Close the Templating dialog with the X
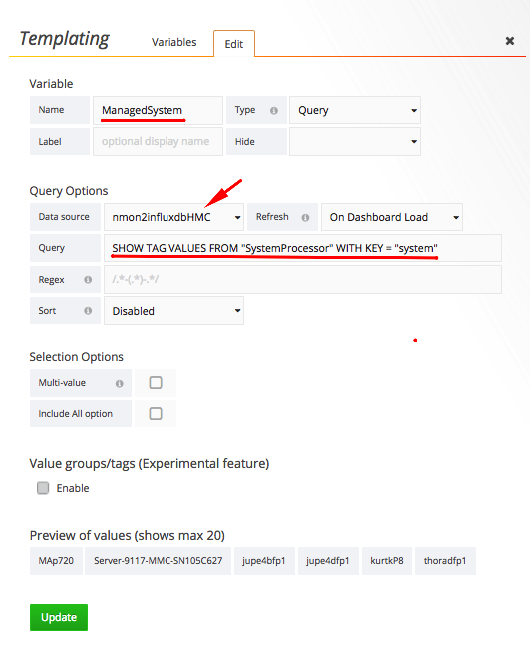The height and width of the screenshot is (646, 530). (510, 41)
